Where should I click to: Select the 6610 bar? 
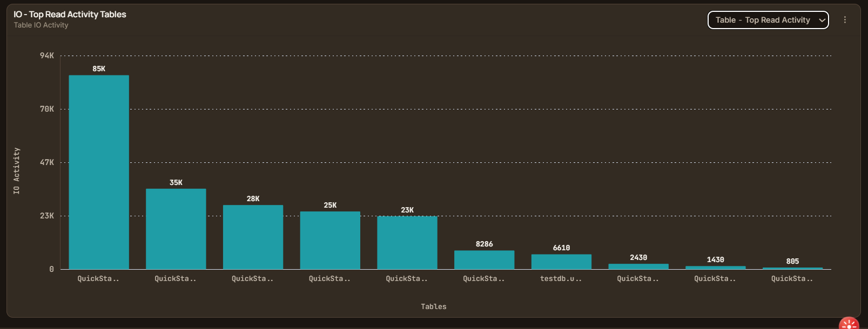click(x=561, y=262)
